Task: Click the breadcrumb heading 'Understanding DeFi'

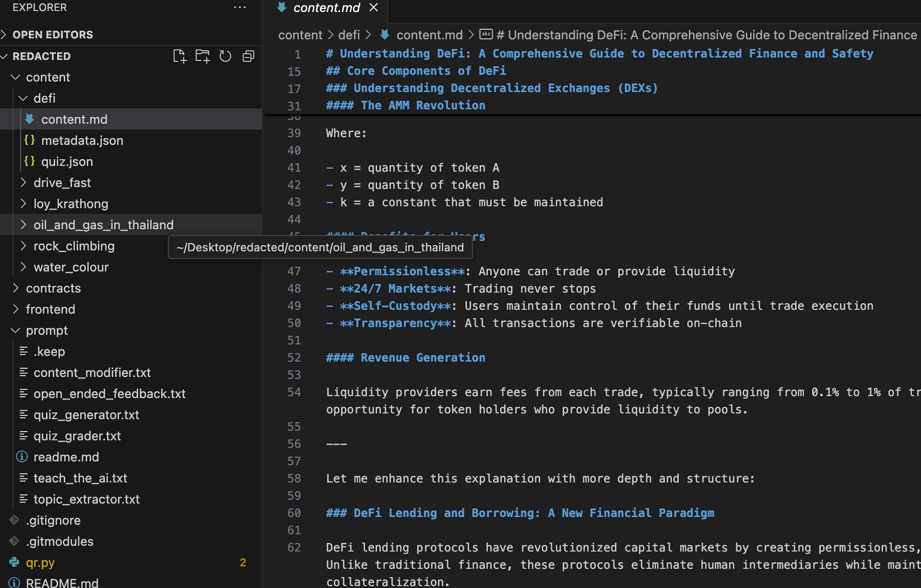Action: pyautogui.click(x=707, y=35)
